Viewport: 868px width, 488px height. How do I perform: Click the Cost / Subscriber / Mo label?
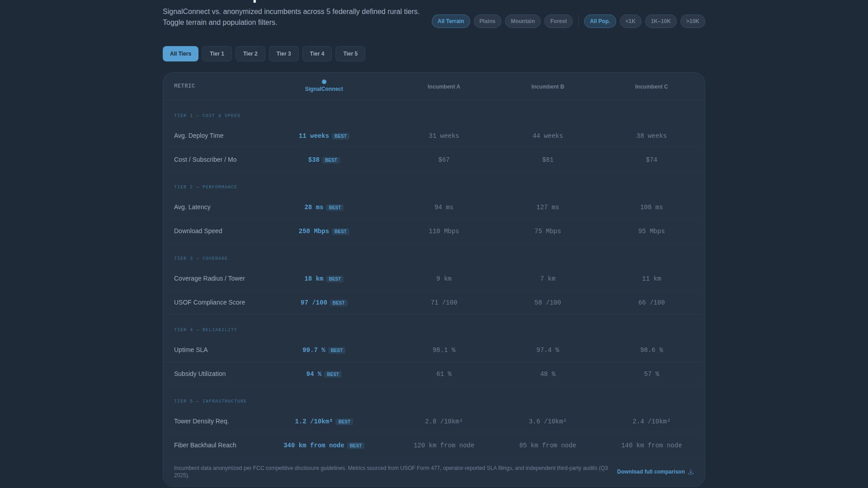205,160
